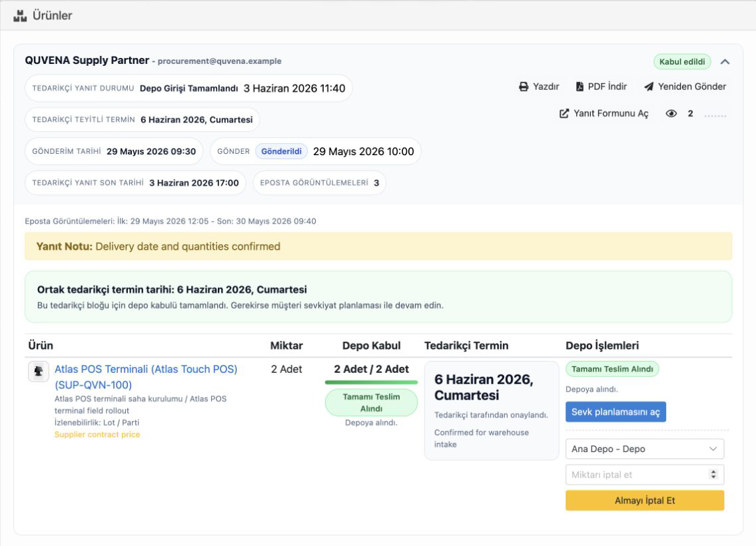756x546 pixels.
Task: Click the Yeniden Gönder text button
Action: click(692, 87)
